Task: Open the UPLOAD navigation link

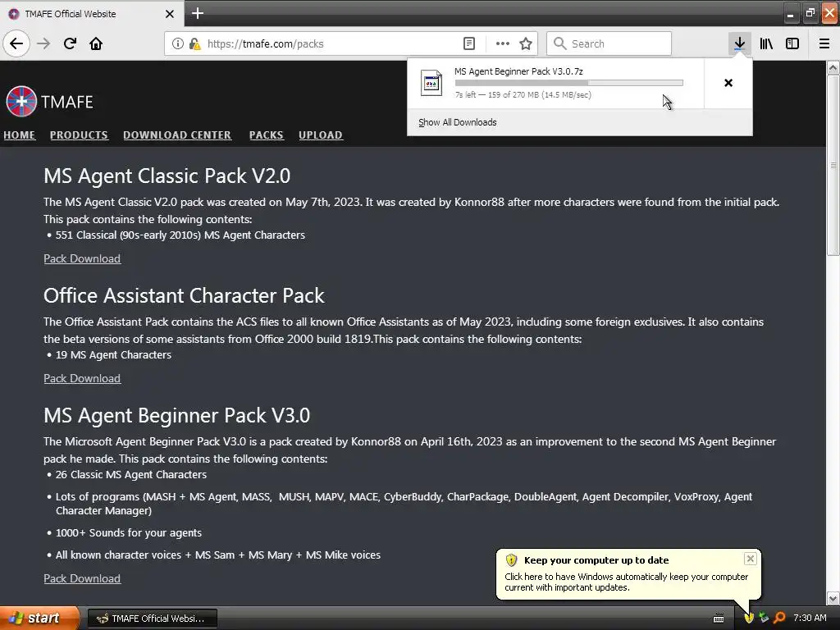Action: tap(321, 135)
